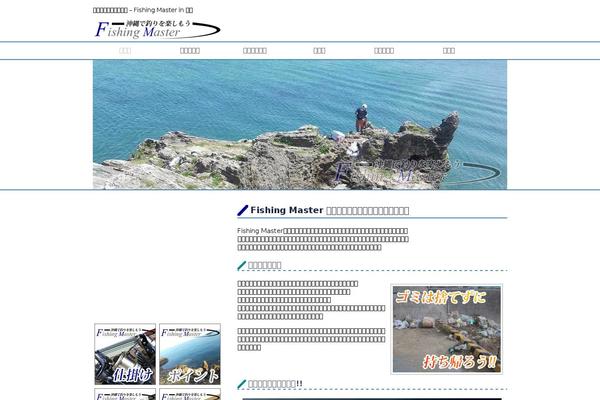Click the teal pencil icon beside the '!!' heading
The height and width of the screenshot is (400, 600).
242,383
